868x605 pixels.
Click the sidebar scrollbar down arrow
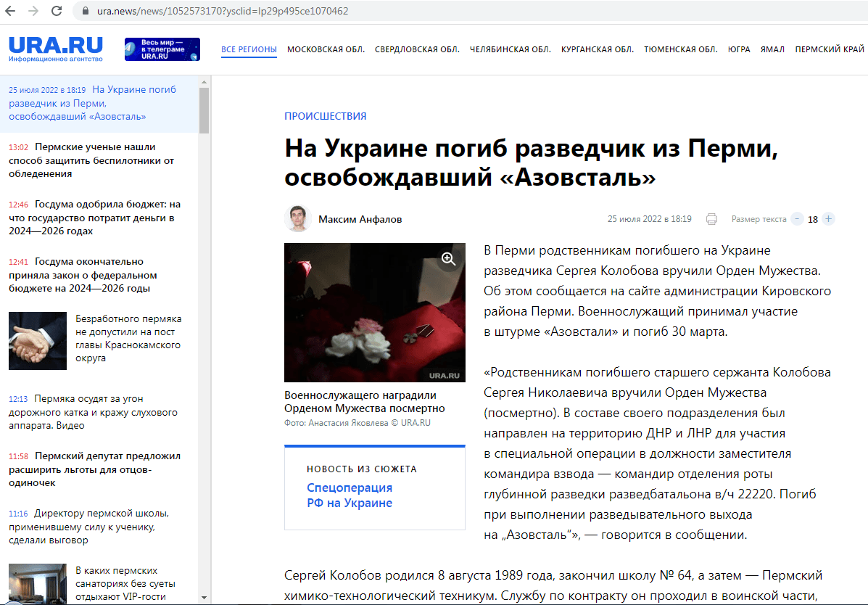click(x=204, y=598)
